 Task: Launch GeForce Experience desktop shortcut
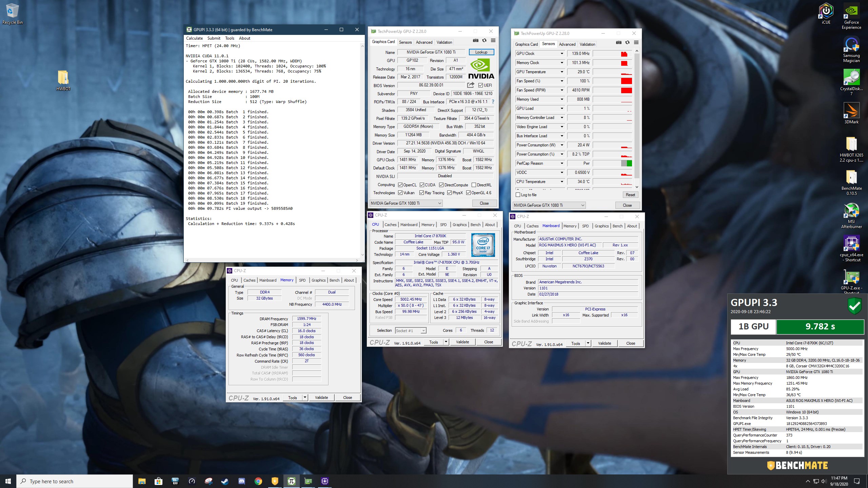point(851,16)
